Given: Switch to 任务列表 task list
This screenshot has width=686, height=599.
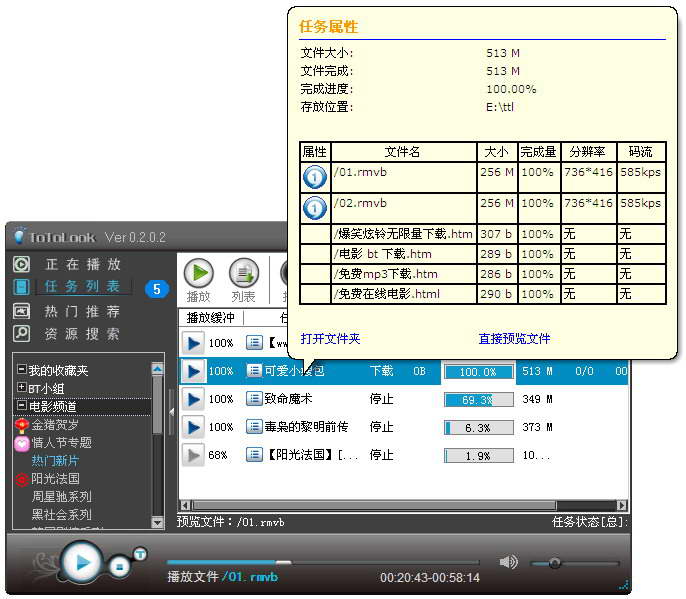Looking at the screenshot, I should (82, 287).
